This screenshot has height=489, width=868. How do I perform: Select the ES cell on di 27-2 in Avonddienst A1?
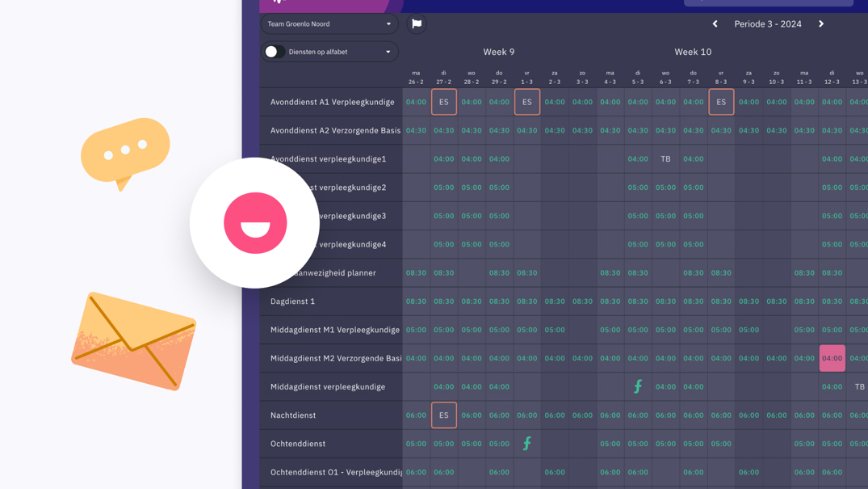point(444,102)
